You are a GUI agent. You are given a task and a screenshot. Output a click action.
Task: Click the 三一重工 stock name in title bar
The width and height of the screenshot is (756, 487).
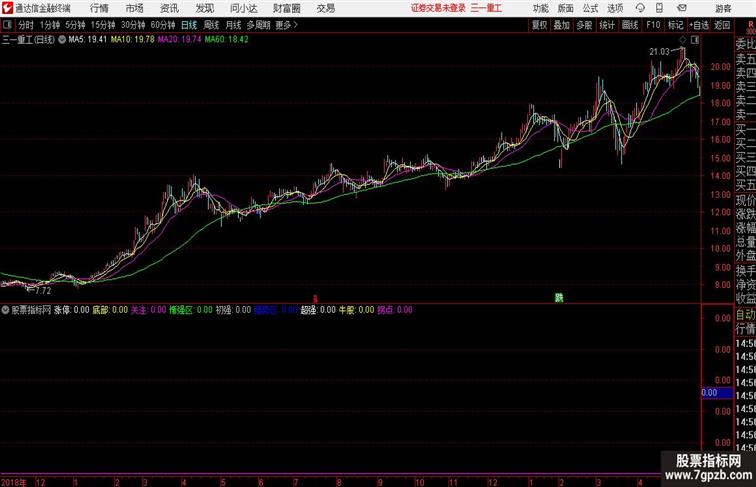[486, 8]
